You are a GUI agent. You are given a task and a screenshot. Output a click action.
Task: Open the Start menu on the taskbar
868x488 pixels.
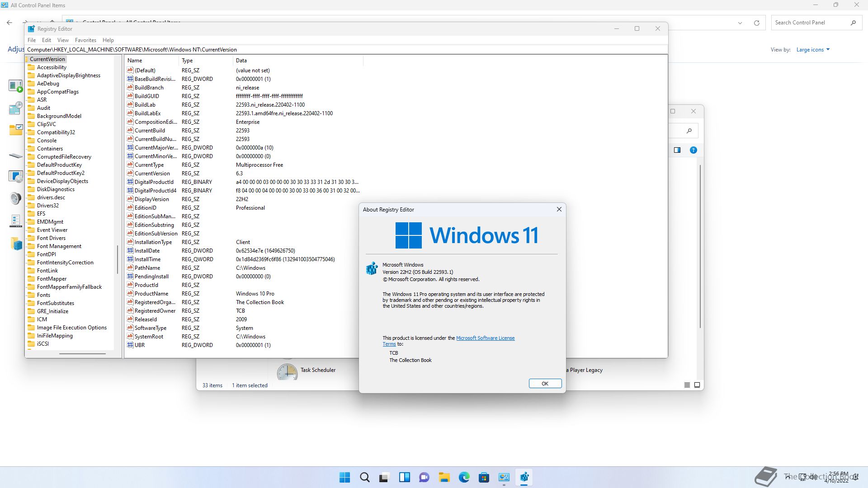[x=344, y=477]
